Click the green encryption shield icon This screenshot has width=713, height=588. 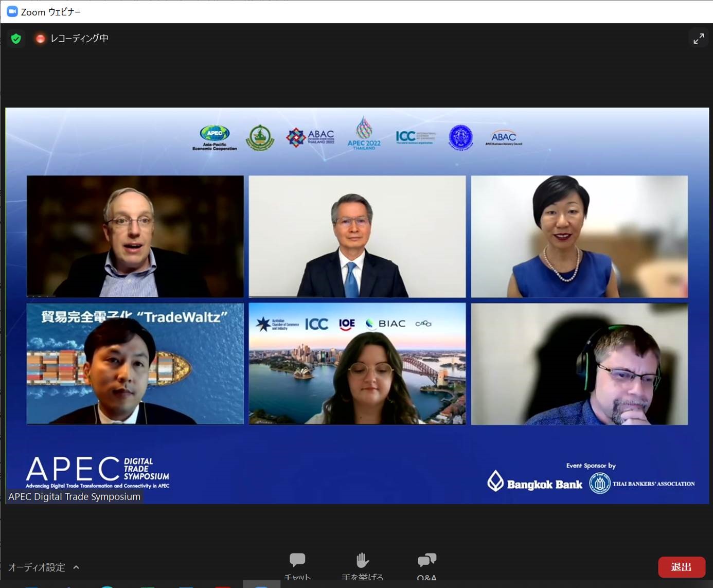click(x=16, y=39)
